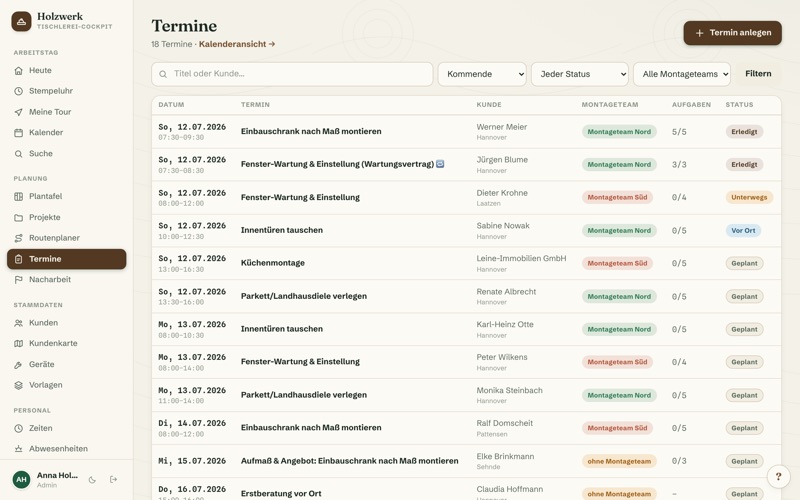The width and height of the screenshot is (800, 500).
Task: Click the Holzwerk logo icon
Action: click(21, 21)
